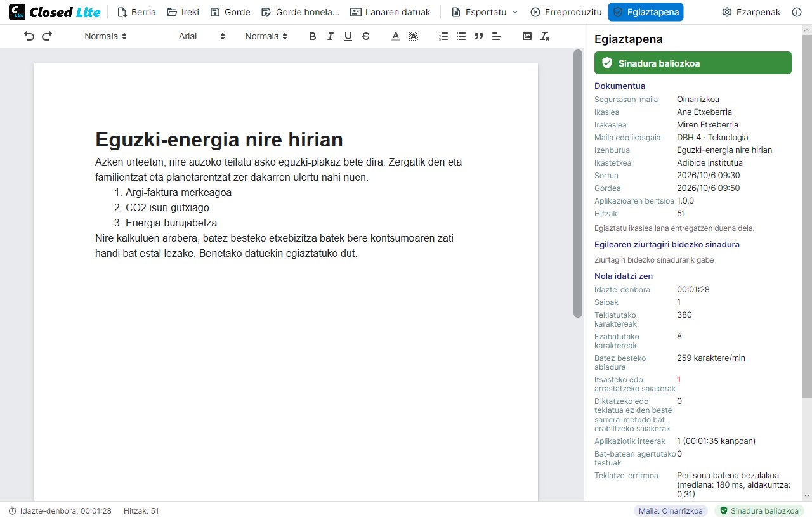
Task: Click the verification panel scrollbar thumb
Action: pos(806,216)
